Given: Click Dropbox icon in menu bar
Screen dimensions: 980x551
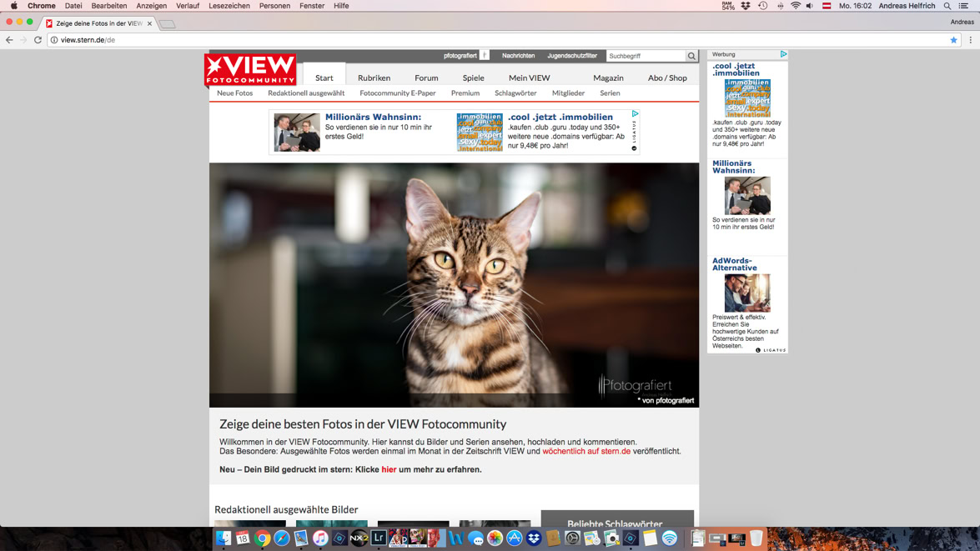Looking at the screenshot, I should [746, 6].
